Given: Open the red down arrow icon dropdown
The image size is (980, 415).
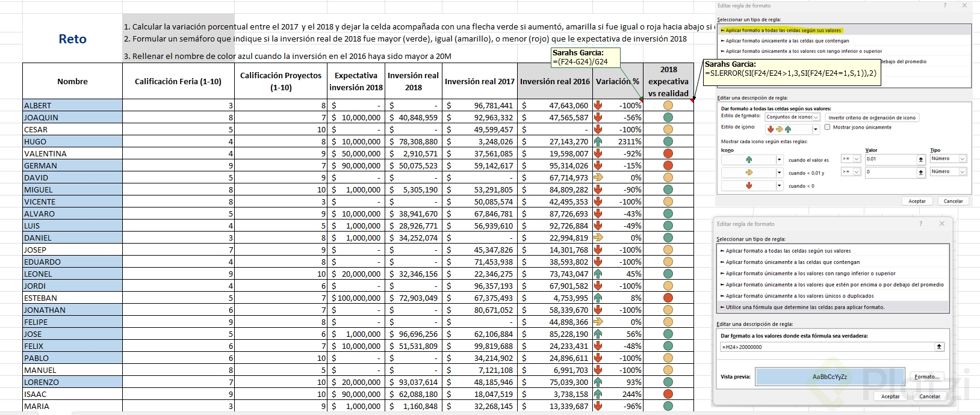Looking at the screenshot, I should (x=779, y=186).
